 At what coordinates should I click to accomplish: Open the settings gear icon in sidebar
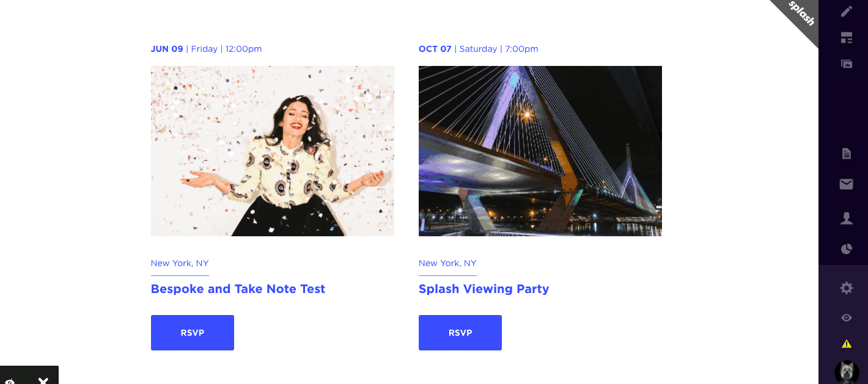[846, 288]
